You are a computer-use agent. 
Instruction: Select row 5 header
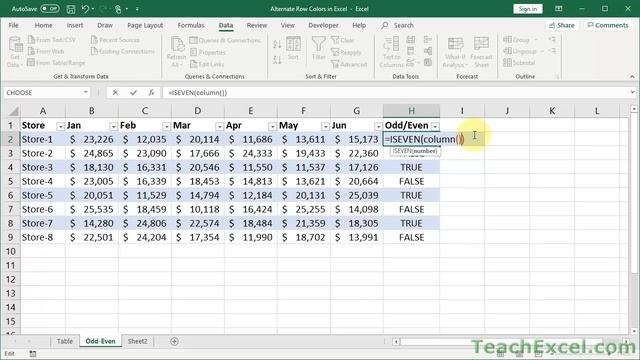(x=10, y=181)
